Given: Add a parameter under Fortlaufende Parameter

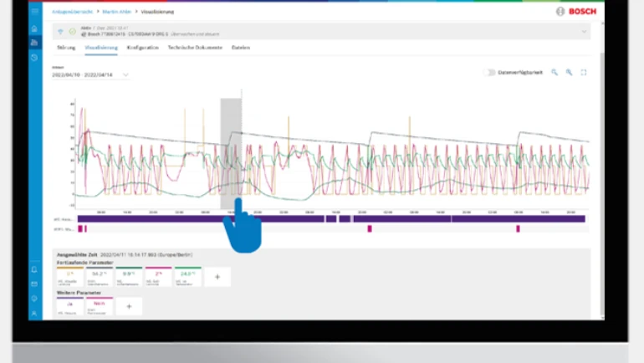Looking at the screenshot, I should [217, 276].
